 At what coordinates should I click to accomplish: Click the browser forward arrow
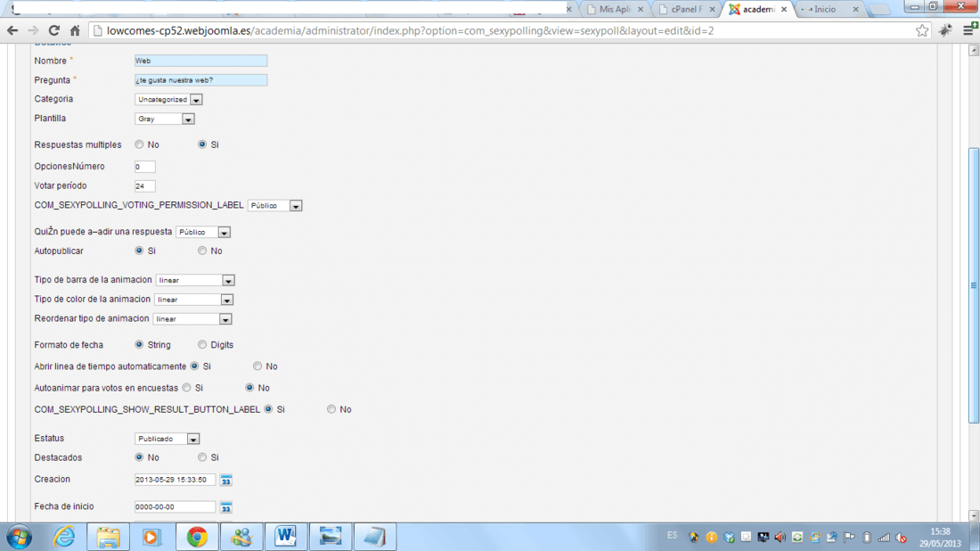pos(33,30)
